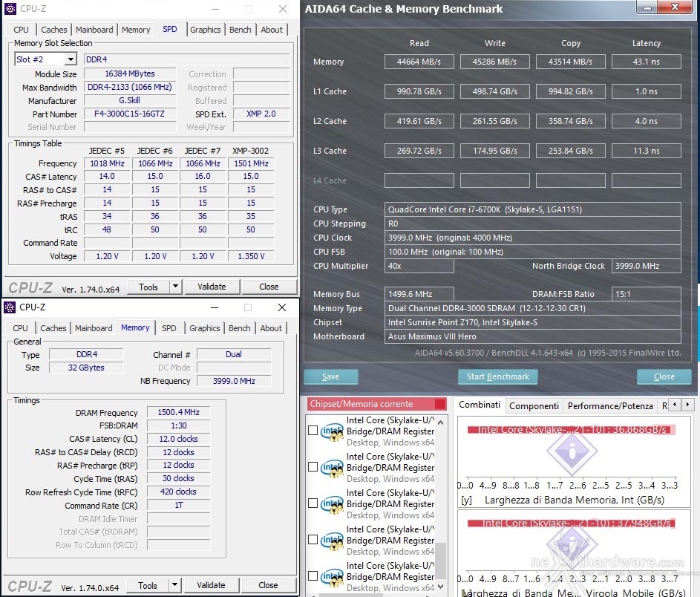Switch to SPD tab in the lower CPU-Z window
Screen dimensions: 700x597
pyautogui.click(x=169, y=328)
